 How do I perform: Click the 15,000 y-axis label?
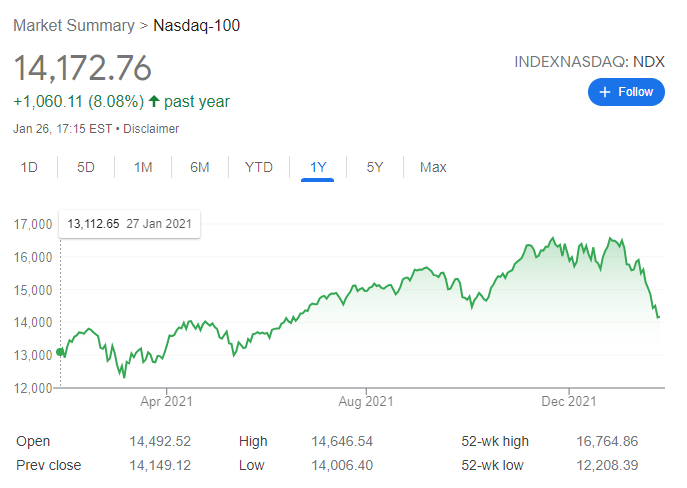[x=33, y=290]
